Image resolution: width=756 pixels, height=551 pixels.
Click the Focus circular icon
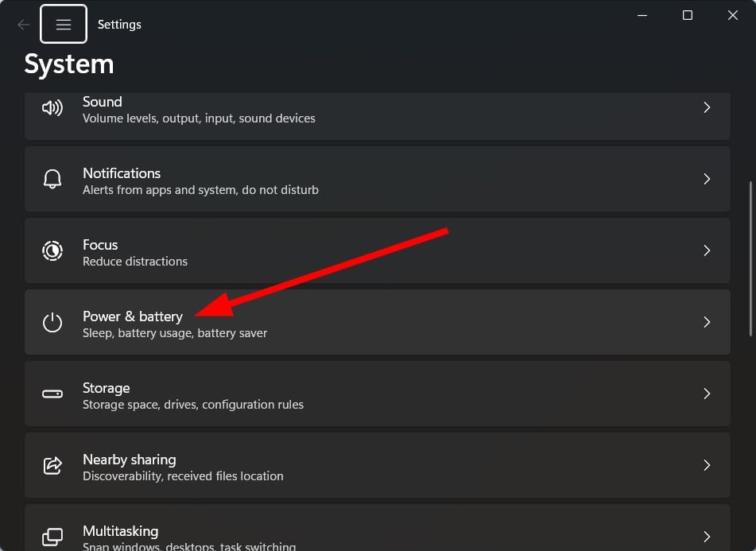[x=52, y=250]
